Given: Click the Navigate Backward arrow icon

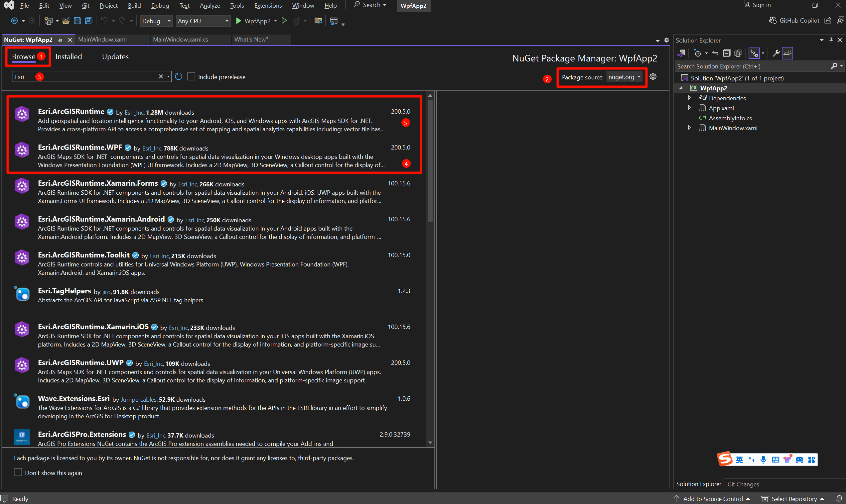Looking at the screenshot, I should click(x=14, y=21).
